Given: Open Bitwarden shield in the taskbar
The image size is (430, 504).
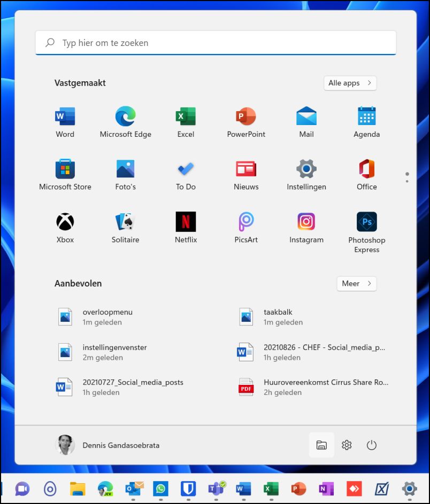Looking at the screenshot, I should click(x=188, y=489).
